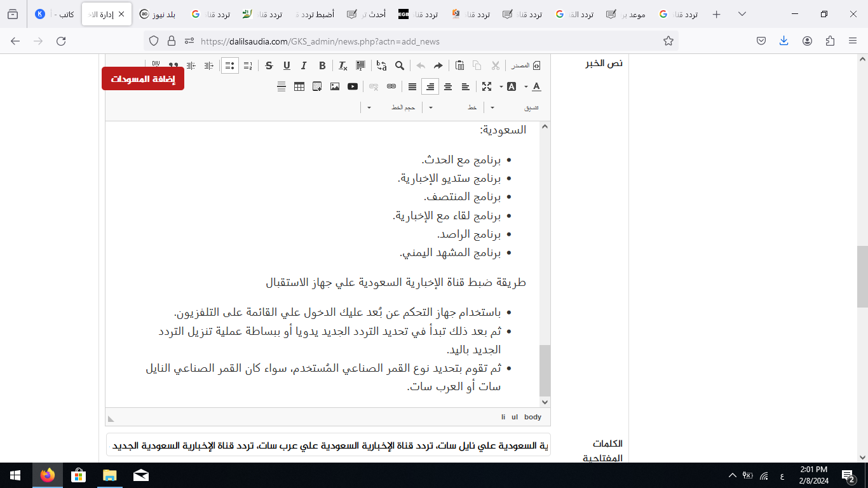
Task: Toggle right text alignment
Action: coord(430,86)
